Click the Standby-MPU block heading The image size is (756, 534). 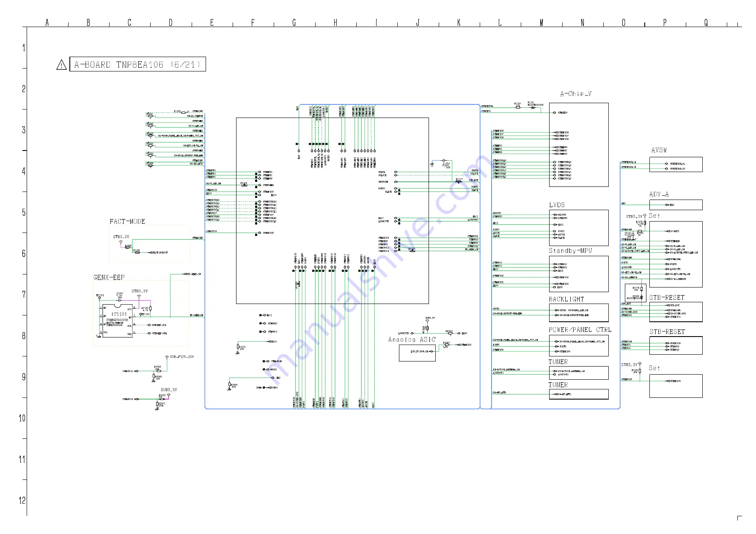coord(570,251)
